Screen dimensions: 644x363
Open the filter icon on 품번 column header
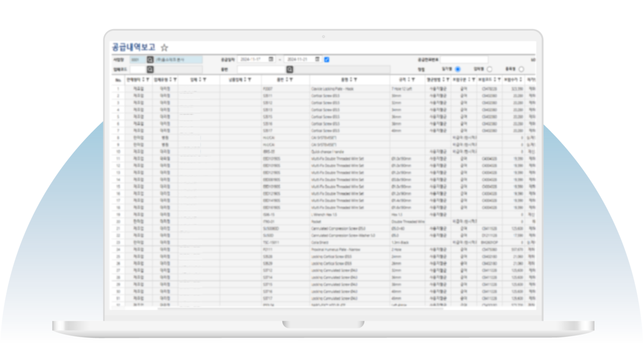click(291, 80)
